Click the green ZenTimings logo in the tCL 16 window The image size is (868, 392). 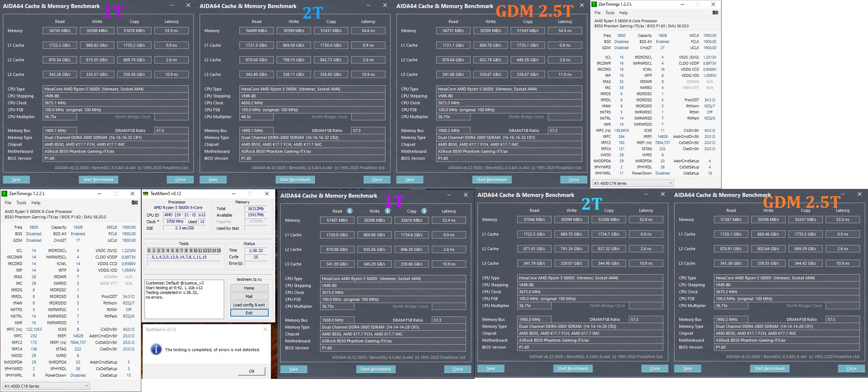(594, 4)
